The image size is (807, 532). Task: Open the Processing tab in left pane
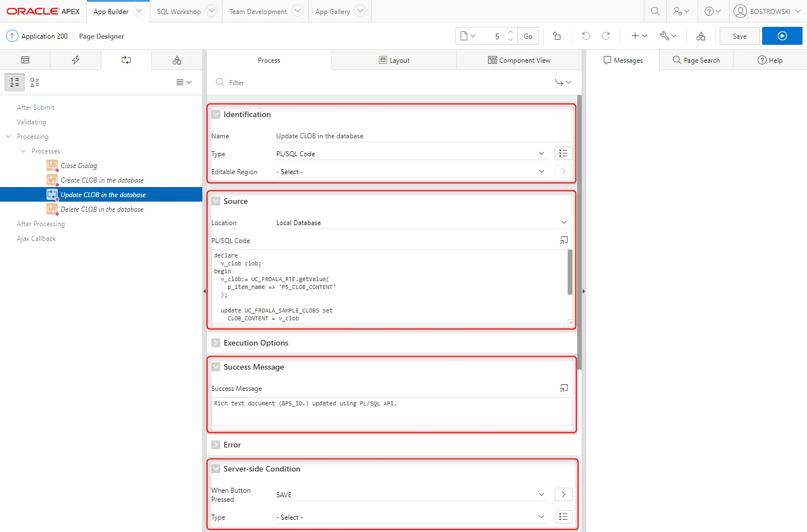(x=126, y=60)
